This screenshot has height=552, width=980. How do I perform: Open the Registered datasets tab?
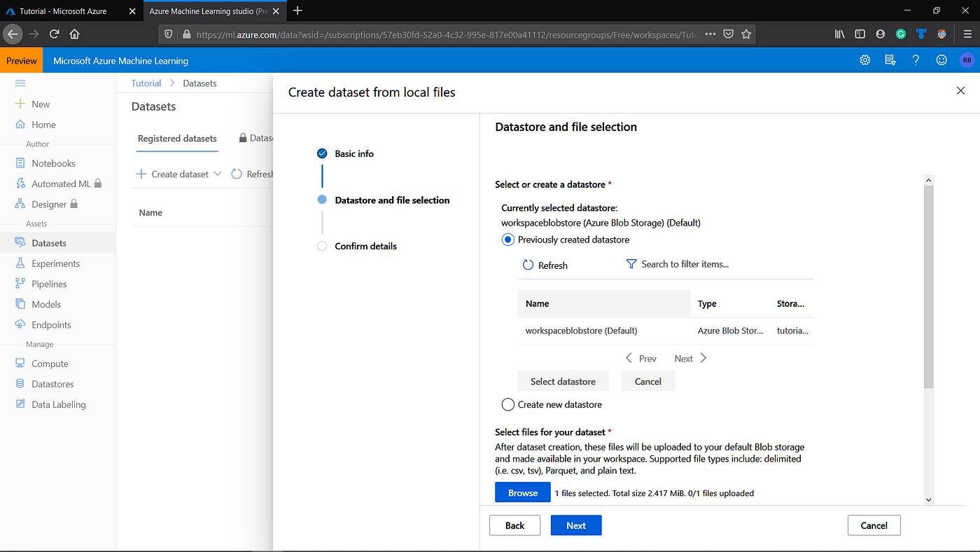177,139
